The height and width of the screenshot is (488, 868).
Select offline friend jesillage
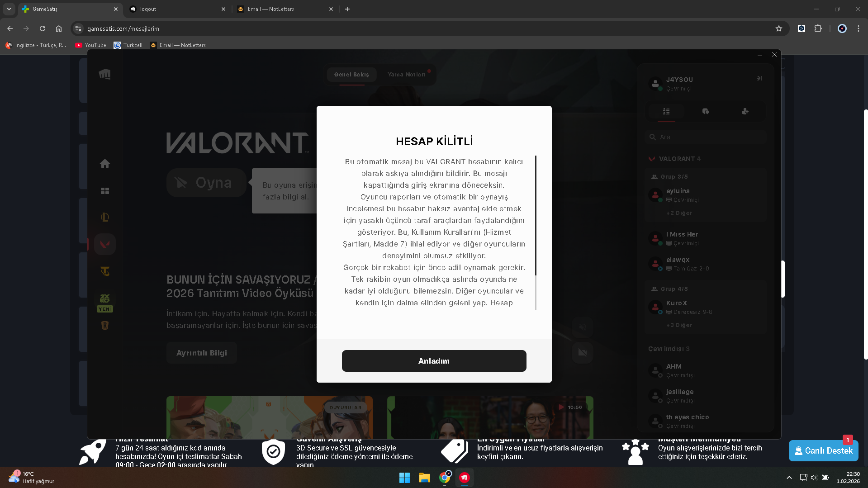(x=706, y=396)
